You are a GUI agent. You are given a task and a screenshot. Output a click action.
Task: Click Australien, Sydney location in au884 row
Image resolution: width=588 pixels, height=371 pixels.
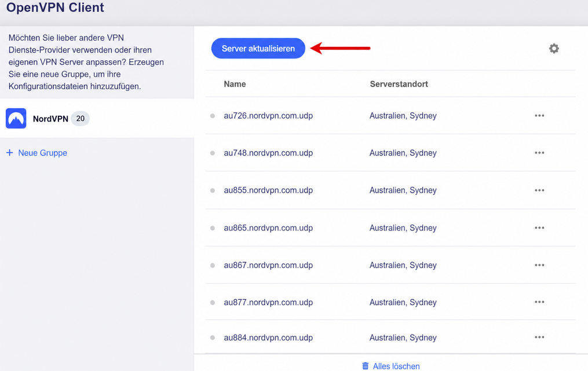pos(403,337)
